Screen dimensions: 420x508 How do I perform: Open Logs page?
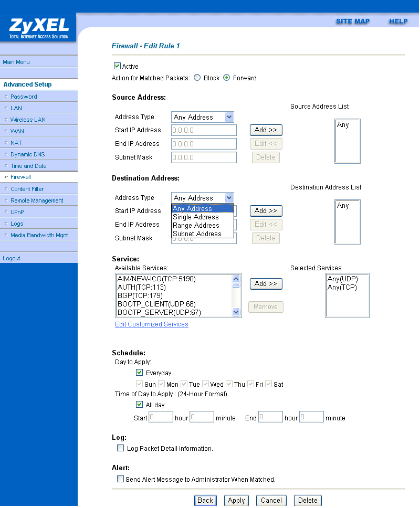pos(17,224)
